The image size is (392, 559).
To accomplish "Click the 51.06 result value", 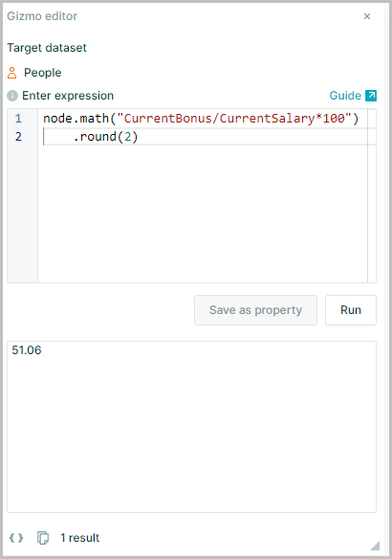I will [27, 350].
